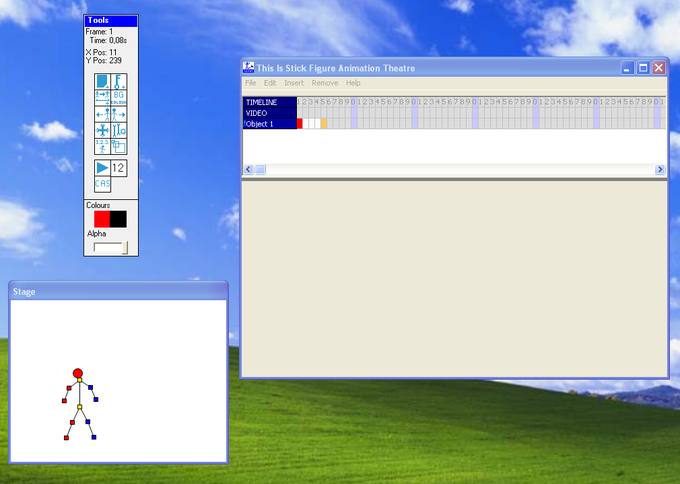The image size is (680, 484).
Task: Click the overlapping squares layer icon
Action: [x=119, y=147]
